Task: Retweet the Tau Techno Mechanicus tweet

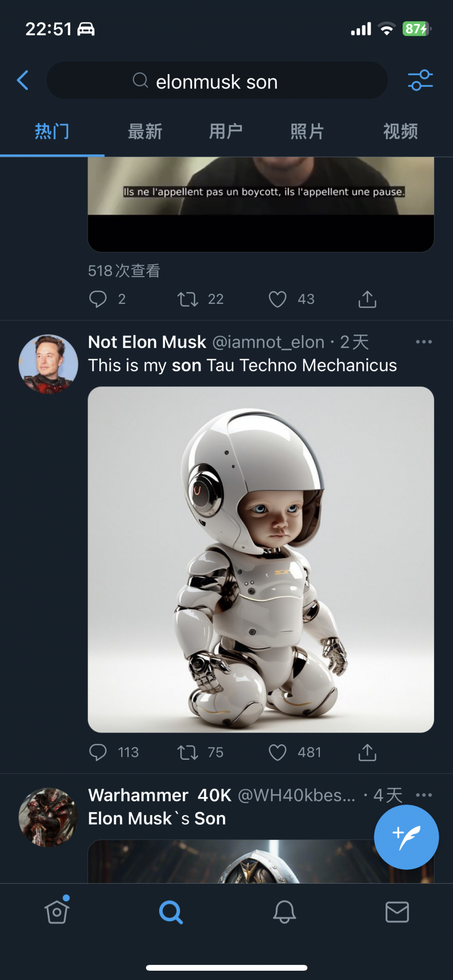Action: (x=188, y=752)
